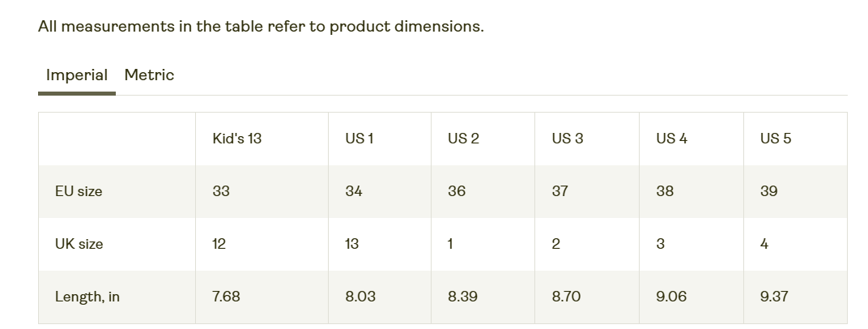Switch to the Metric tab
The image size is (868, 329).
[149, 75]
